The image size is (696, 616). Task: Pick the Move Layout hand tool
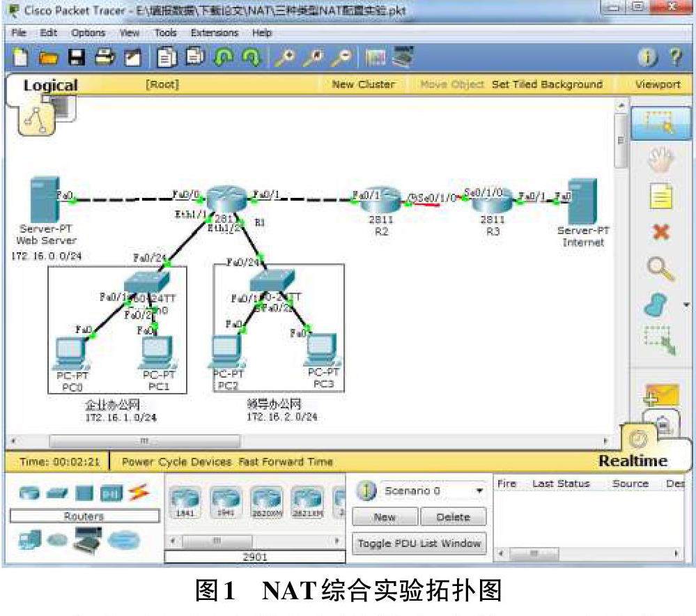[661, 159]
